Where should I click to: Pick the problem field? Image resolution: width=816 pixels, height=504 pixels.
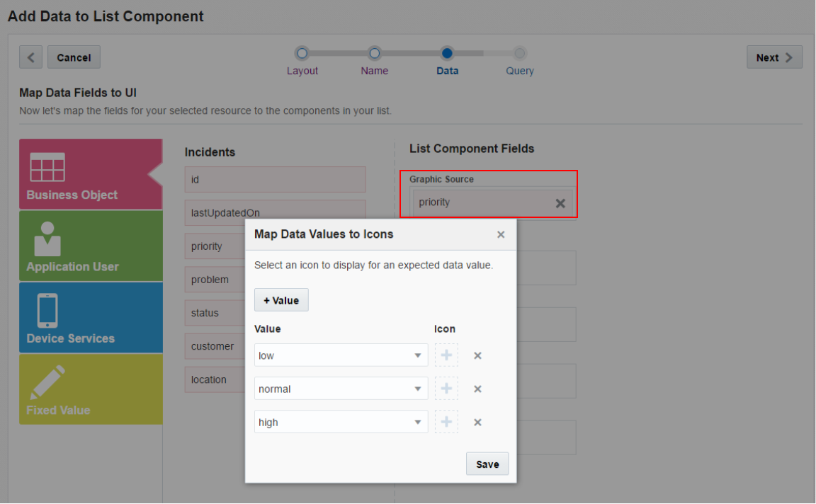tap(215, 280)
